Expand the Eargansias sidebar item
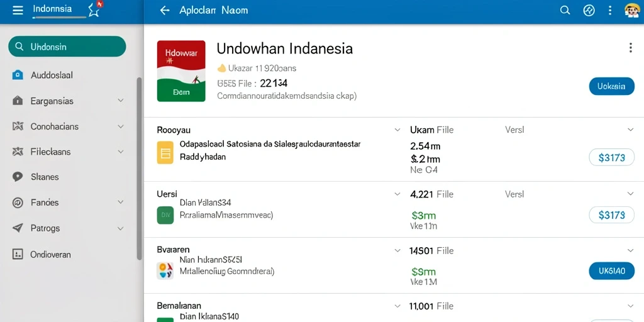The width and height of the screenshot is (644, 322). 120,101
